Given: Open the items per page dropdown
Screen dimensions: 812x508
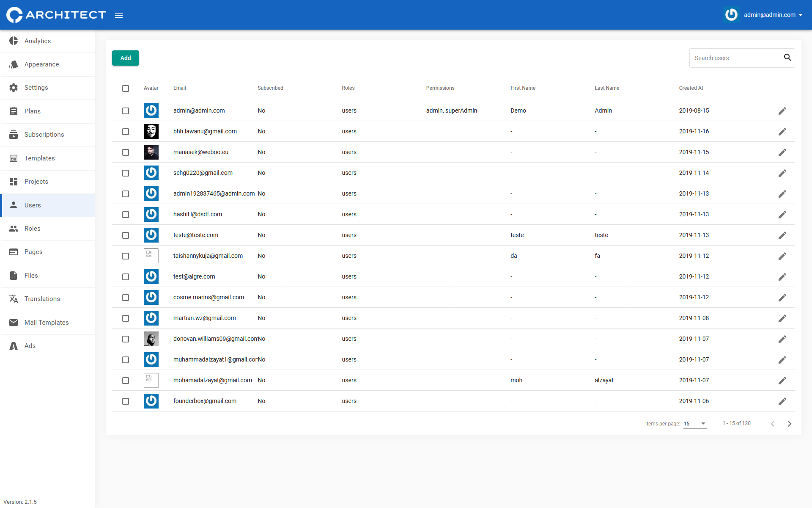Looking at the screenshot, I should pos(695,423).
